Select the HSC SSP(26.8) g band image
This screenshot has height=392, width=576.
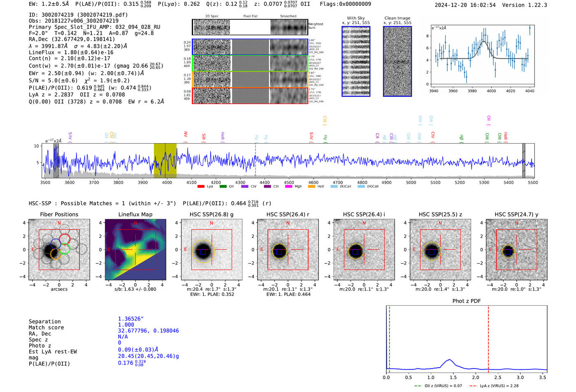pos(211,250)
